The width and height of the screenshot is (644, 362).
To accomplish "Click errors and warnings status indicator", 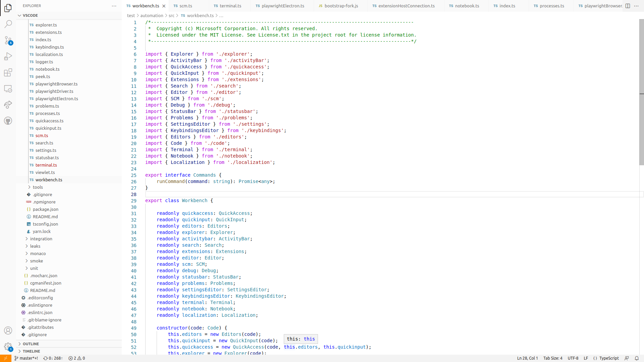I will (77, 358).
